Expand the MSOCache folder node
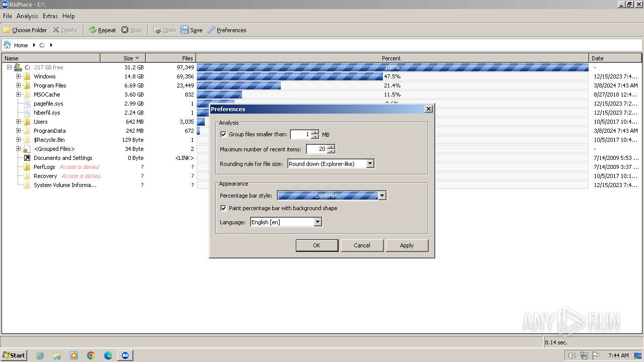The image size is (644, 362). click(18, 95)
